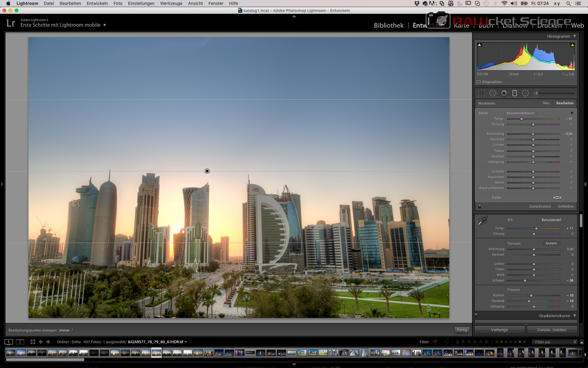Click the filter Temp. slider handle
Screen dimensions: 588x368
click(x=521, y=119)
